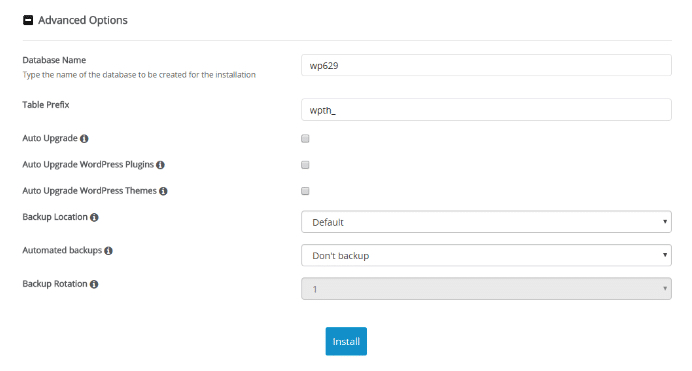Click the Auto Upgrade WordPress Themes label

point(90,191)
